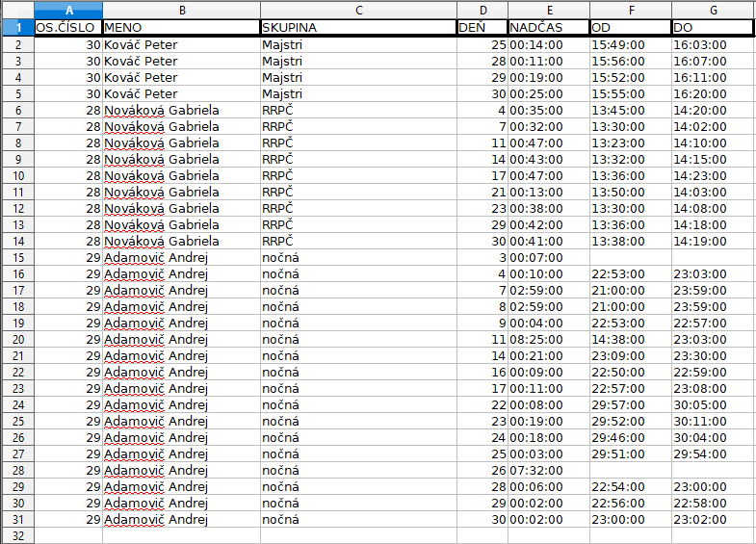This screenshot has height=544, width=756.
Task: Select RRPČ cell in row 10
Action: pyautogui.click(x=358, y=176)
